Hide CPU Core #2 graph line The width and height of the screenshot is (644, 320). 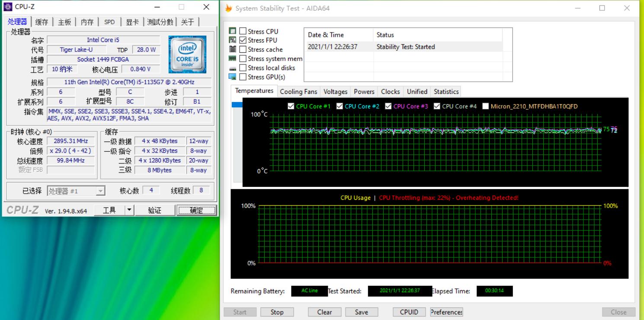[340, 106]
